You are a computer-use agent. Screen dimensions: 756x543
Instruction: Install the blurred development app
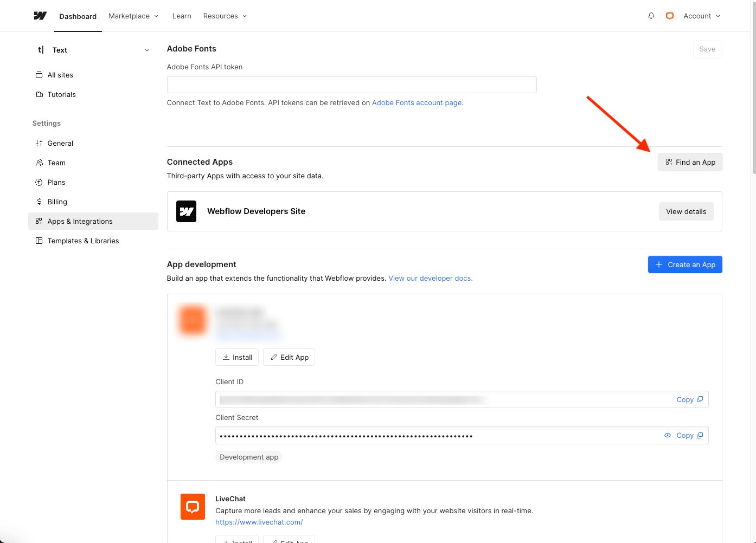[237, 357]
